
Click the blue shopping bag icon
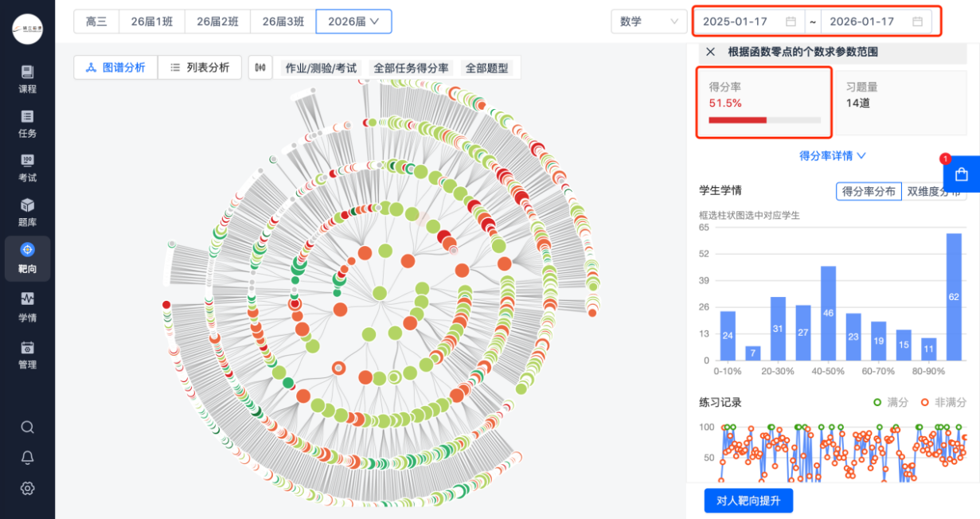(x=961, y=174)
